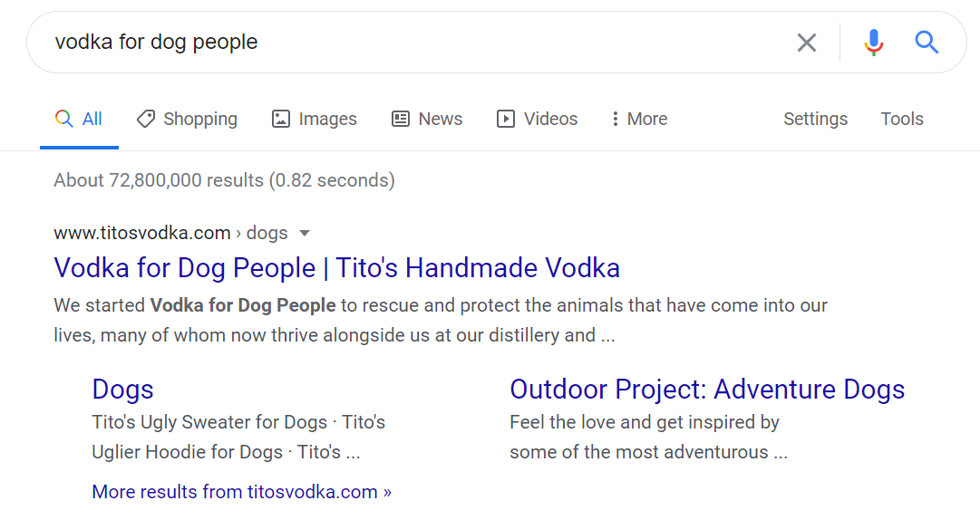Start voice search with the microphone icon

pyautogui.click(x=874, y=43)
